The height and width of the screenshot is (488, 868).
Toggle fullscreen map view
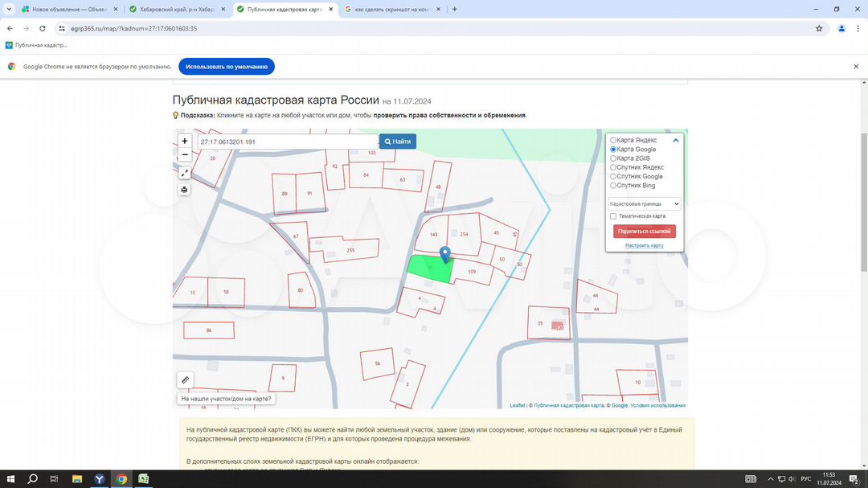pos(185,173)
